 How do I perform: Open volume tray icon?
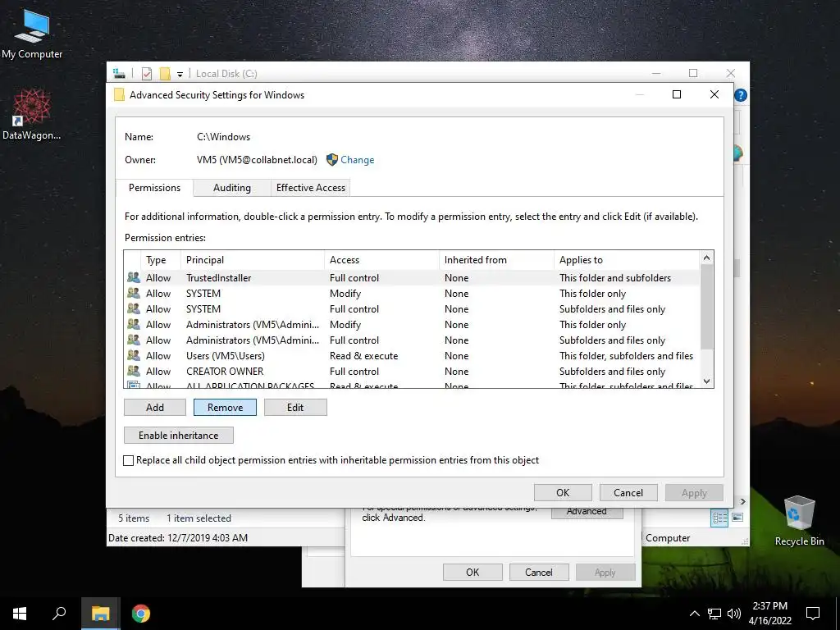point(734,614)
